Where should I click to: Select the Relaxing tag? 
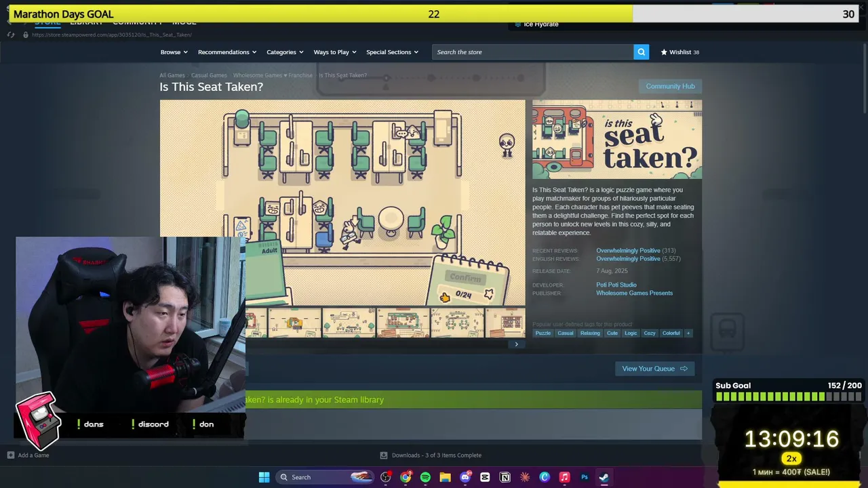pyautogui.click(x=590, y=333)
